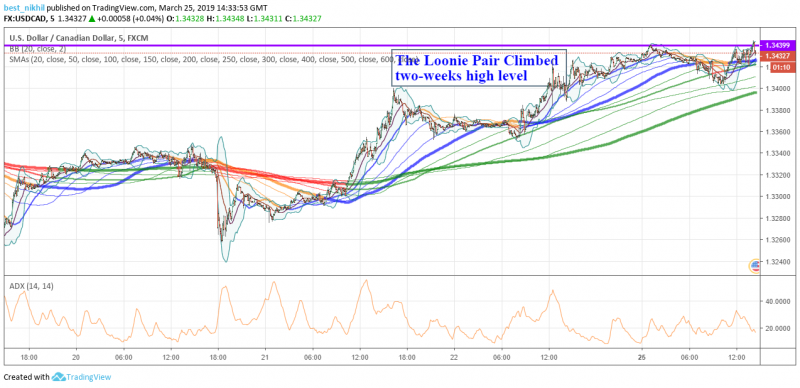Viewport: 800px width, 388px height.
Task: Click the US flag event icon
Action: tap(754, 266)
